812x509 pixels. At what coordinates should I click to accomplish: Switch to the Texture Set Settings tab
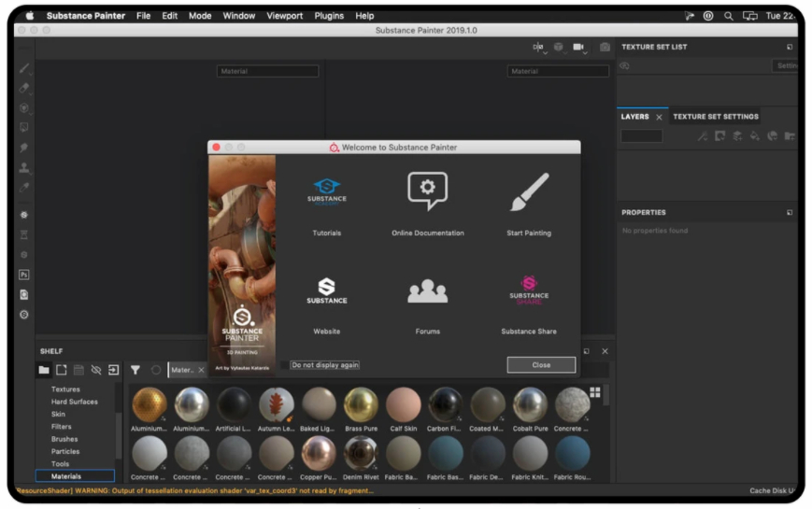point(716,117)
